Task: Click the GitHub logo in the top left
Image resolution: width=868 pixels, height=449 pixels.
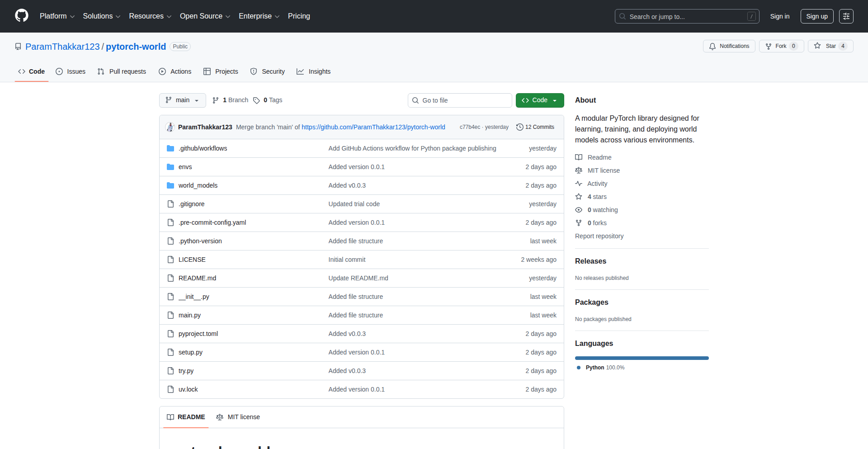Action: click(21, 16)
